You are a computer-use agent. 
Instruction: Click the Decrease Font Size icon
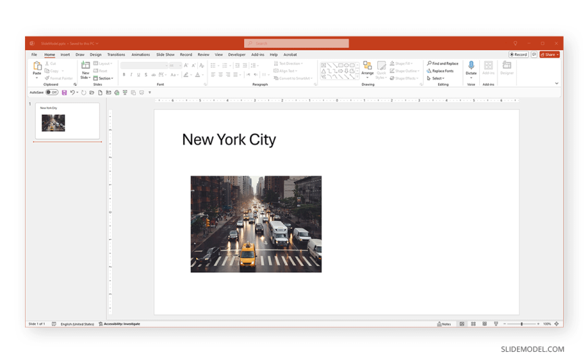193,66
